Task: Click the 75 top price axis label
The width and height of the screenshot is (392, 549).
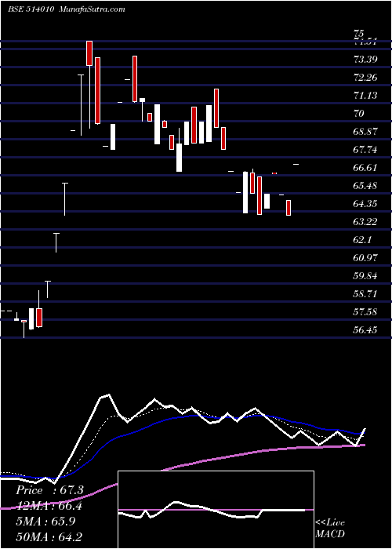Action: [359, 34]
